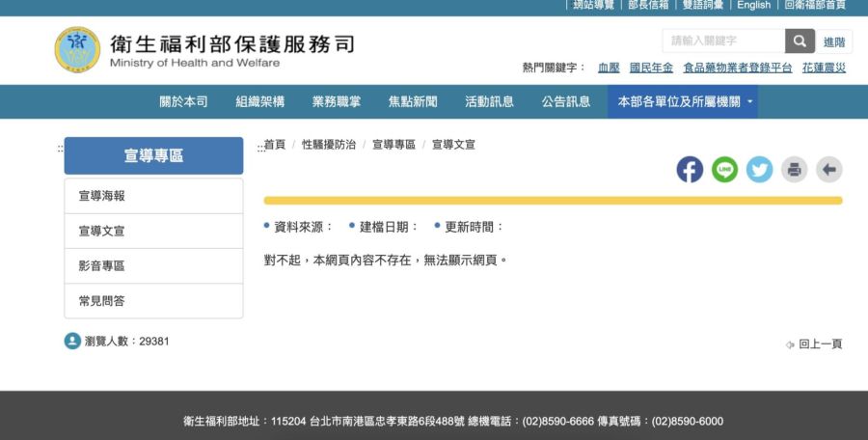Share the page on Twitter
Viewport: 868px width, 440px height.
(x=759, y=170)
